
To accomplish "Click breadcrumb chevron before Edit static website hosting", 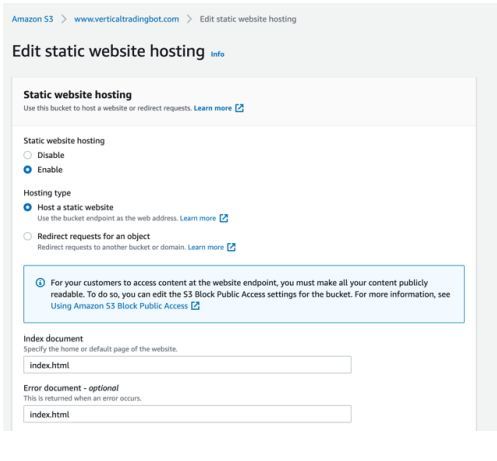I will click(189, 19).
